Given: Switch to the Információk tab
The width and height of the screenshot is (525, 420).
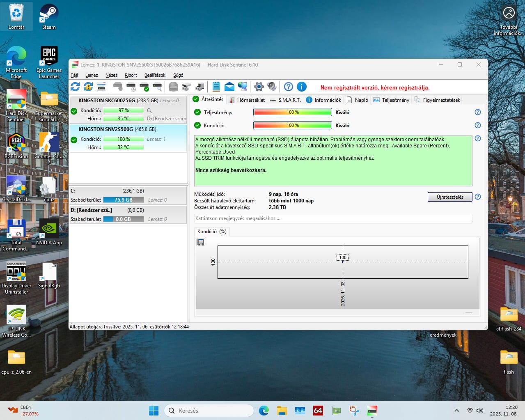Looking at the screenshot, I should click(x=323, y=100).
